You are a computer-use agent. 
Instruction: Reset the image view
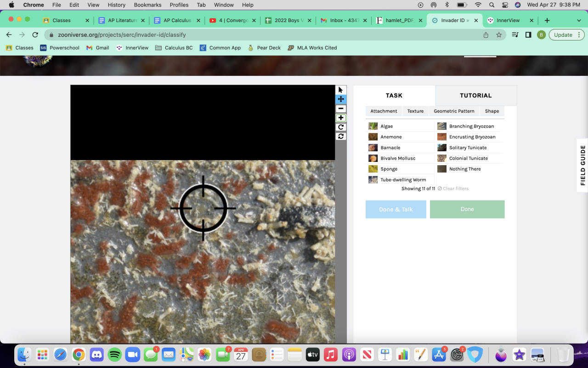click(x=340, y=136)
